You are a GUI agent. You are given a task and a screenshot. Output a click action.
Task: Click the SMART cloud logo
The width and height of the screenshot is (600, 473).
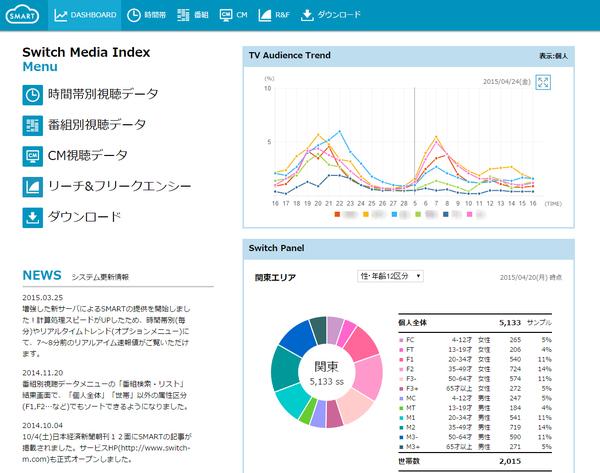pyautogui.click(x=22, y=15)
